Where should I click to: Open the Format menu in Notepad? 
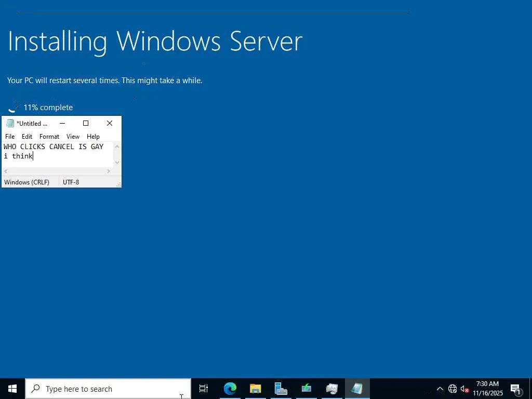tap(49, 137)
